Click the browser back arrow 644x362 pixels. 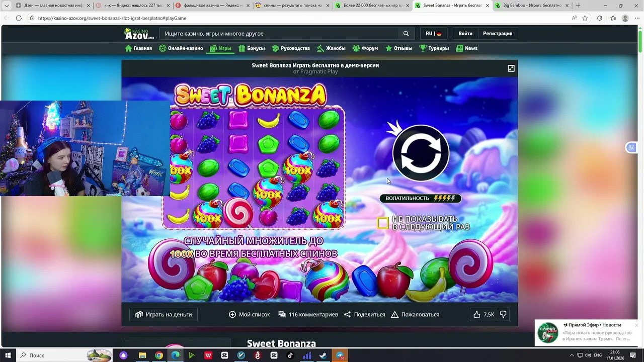point(6,18)
